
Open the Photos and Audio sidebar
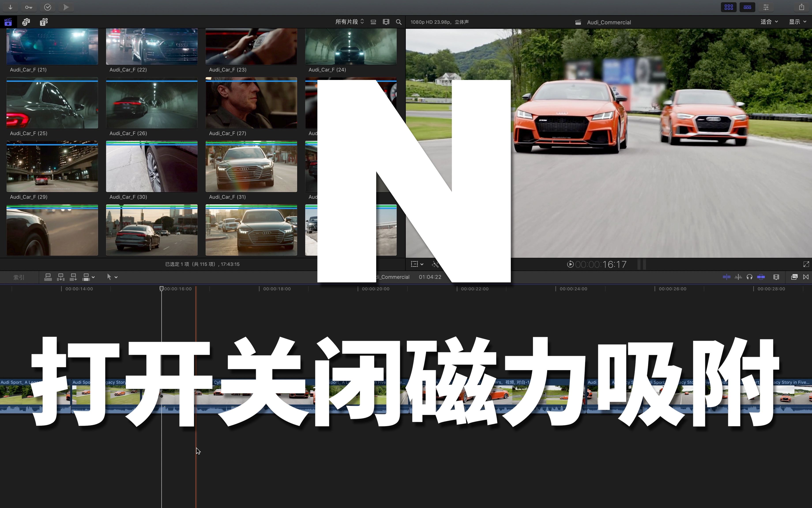pyautogui.click(x=26, y=22)
